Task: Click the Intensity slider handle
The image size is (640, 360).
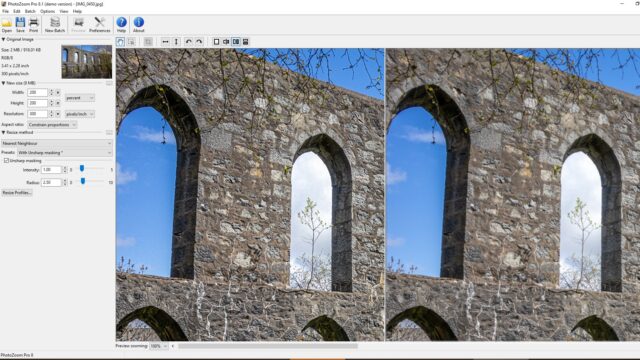Action: pyautogui.click(x=82, y=168)
